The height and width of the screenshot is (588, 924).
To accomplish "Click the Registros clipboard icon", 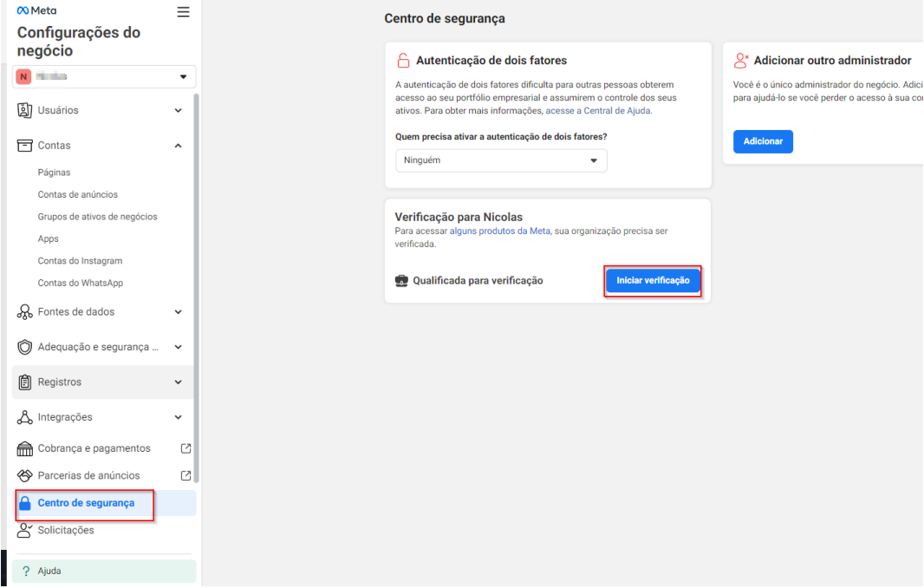I will point(25,382).
